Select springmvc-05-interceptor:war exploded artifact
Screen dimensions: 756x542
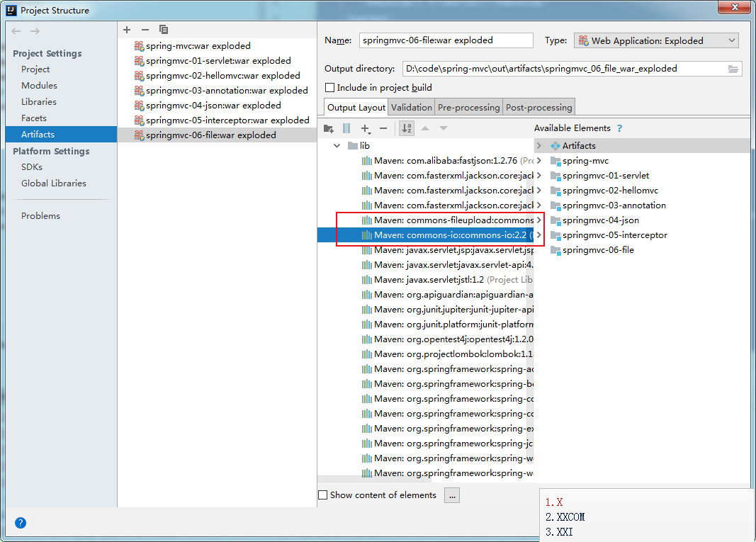(217, 120)
